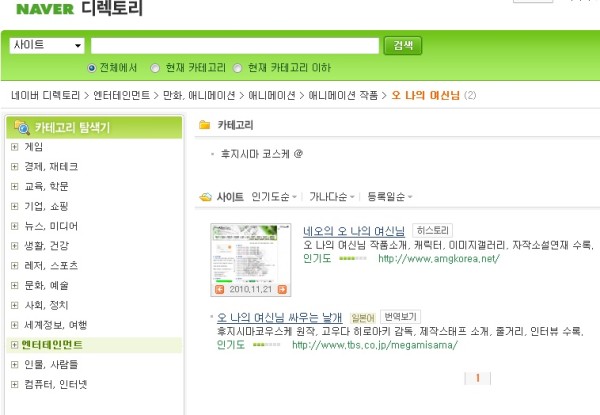This screenshot has width=600, height=415.
Task: Click the NAVER logo
Action: click(x=45, y=9)
